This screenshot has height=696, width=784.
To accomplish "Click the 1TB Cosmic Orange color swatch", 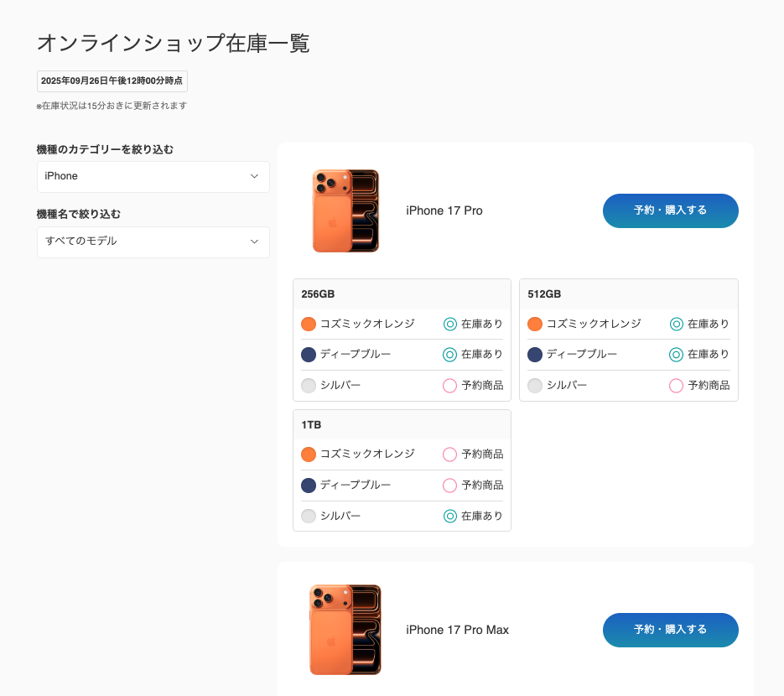I will pyautogui.click(x=309, y=454).
